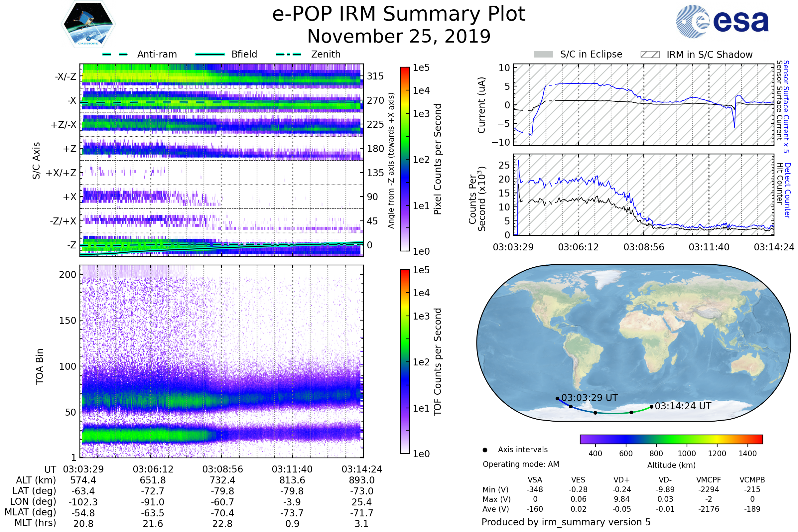Screen dimensions: 798x532
Task: Click the Axis intervals black dot marker
Action: [x=485, y=450]
